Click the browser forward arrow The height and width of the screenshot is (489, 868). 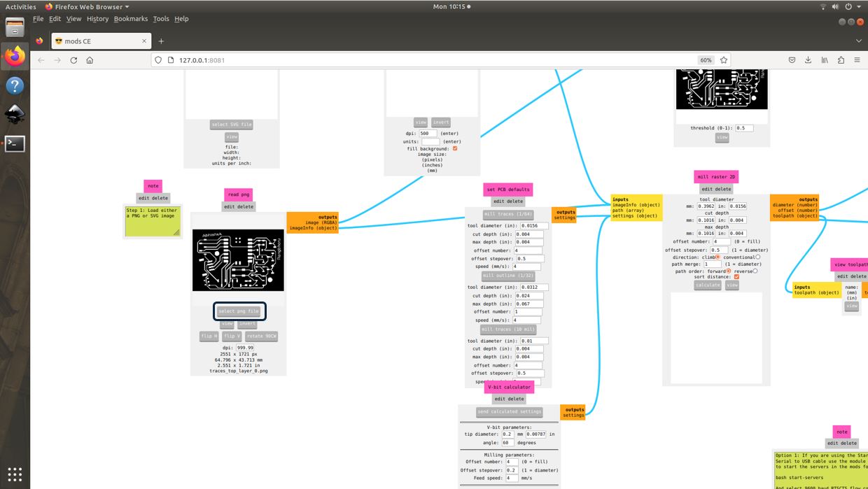coord(57,60)
